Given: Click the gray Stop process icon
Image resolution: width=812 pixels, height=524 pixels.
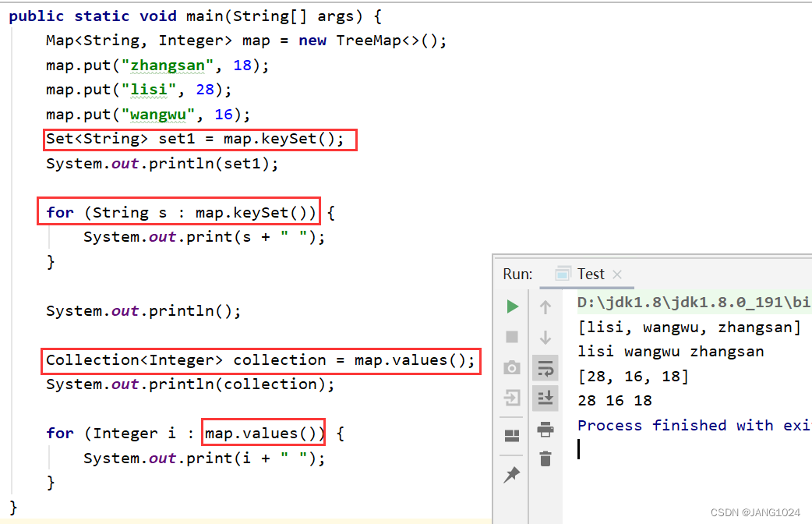Looking at the screenshot, I should 512,337.
